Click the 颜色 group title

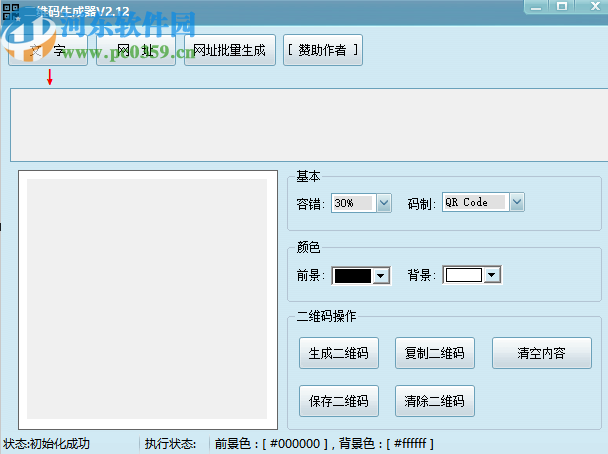point(308,247)
